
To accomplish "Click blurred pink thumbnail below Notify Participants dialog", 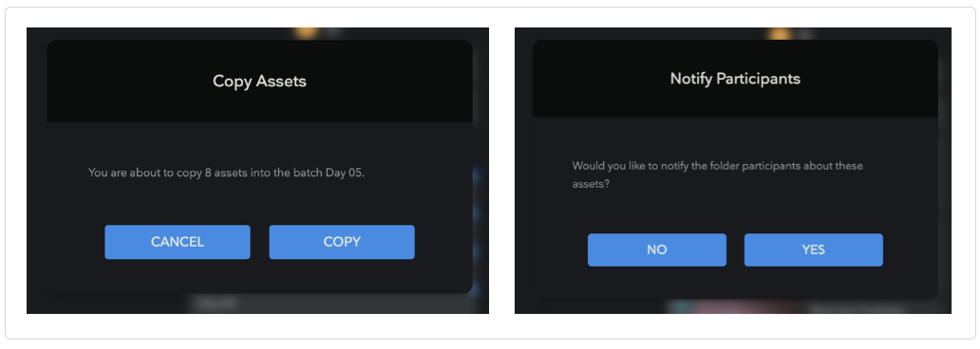I will [x=747, y=306].
